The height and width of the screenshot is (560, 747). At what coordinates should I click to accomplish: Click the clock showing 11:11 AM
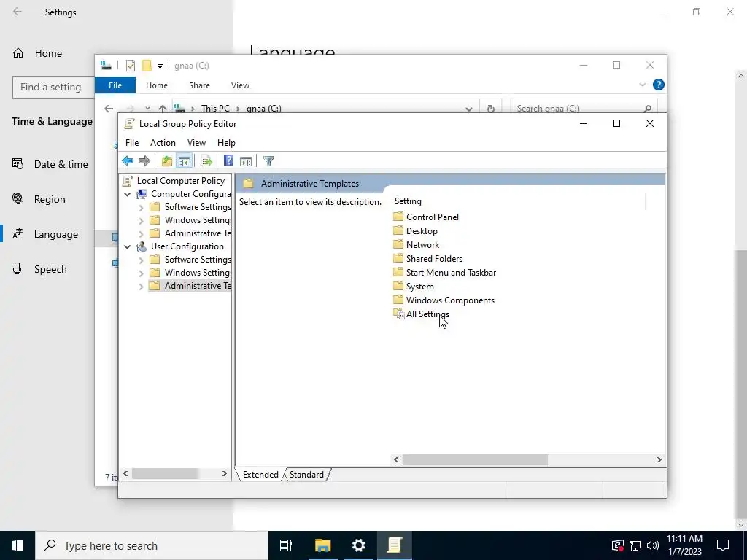(684, 539)
